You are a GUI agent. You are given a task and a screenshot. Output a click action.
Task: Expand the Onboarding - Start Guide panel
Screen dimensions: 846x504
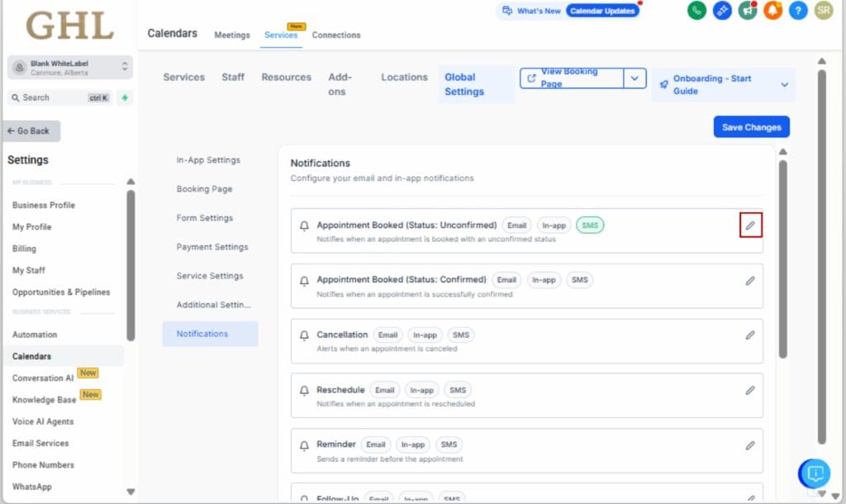coord(785,84)
